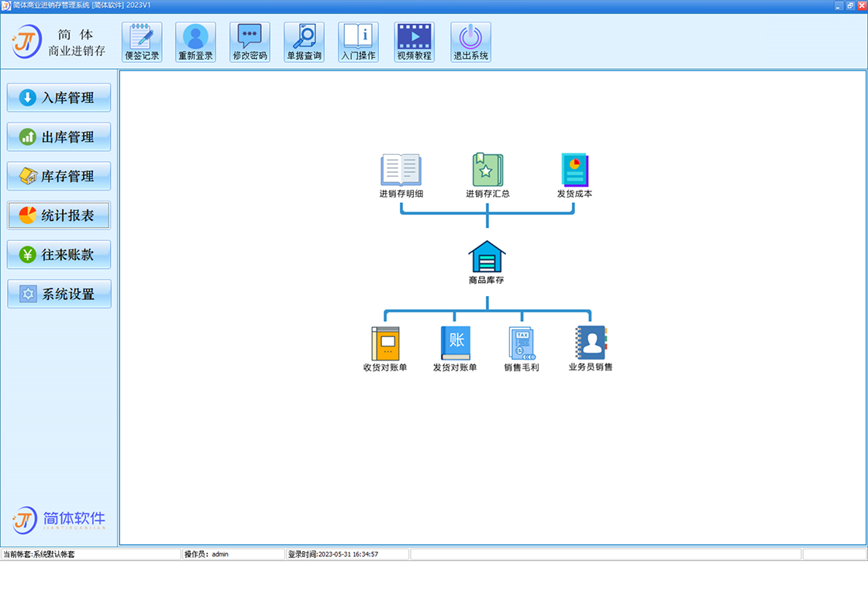This screenshot has width=868, height=589.
Task: Open the 入门操作 getting started guide
Action: (x=358, y=42)
